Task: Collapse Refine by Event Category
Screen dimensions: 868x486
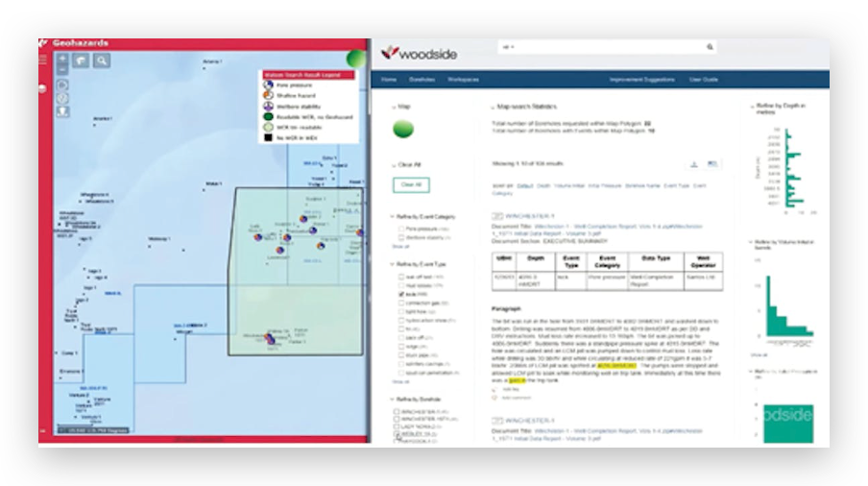Action: 393,217
